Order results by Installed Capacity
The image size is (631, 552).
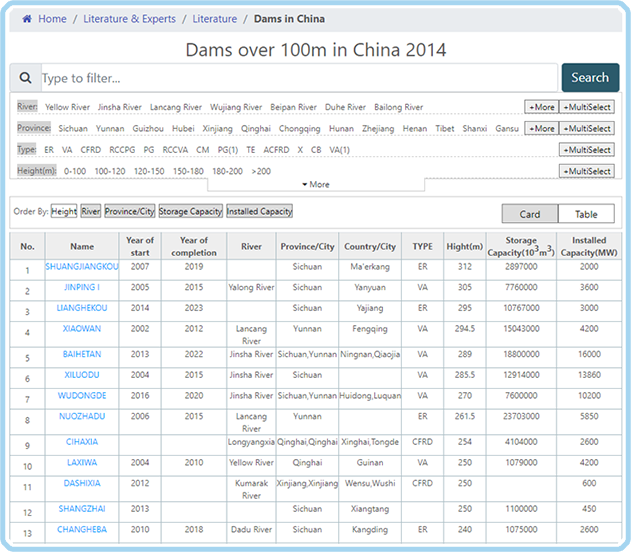click(259, 212)
